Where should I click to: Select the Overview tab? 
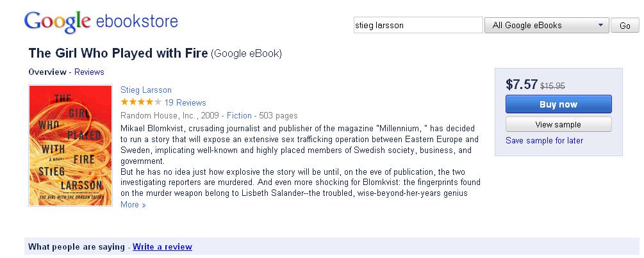point(47,72)
